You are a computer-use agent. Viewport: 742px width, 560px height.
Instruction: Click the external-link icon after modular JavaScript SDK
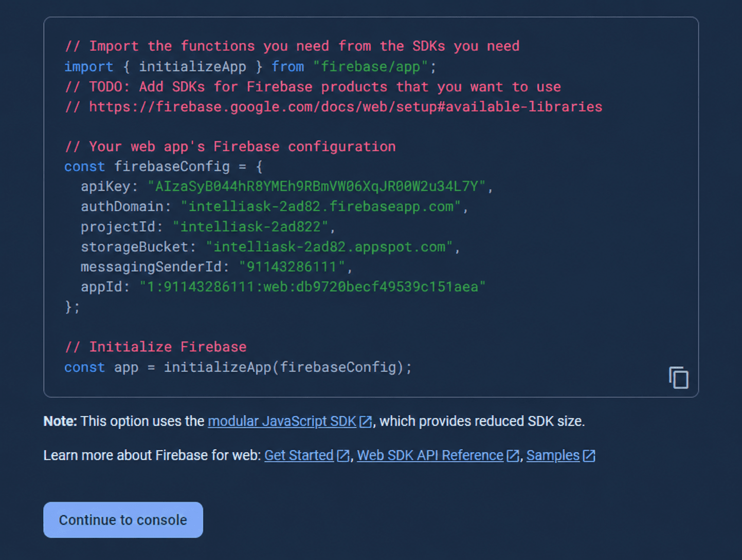[x=366, y=422]
